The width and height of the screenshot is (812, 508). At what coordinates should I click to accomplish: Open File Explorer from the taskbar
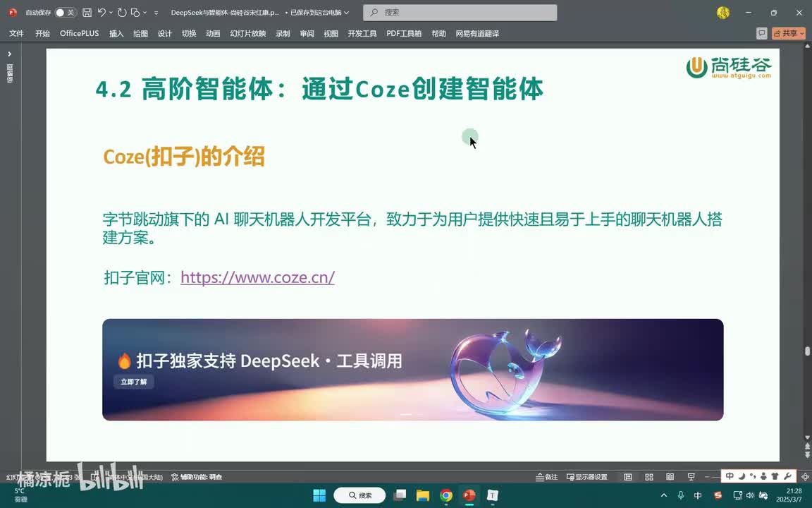[423, 495]
